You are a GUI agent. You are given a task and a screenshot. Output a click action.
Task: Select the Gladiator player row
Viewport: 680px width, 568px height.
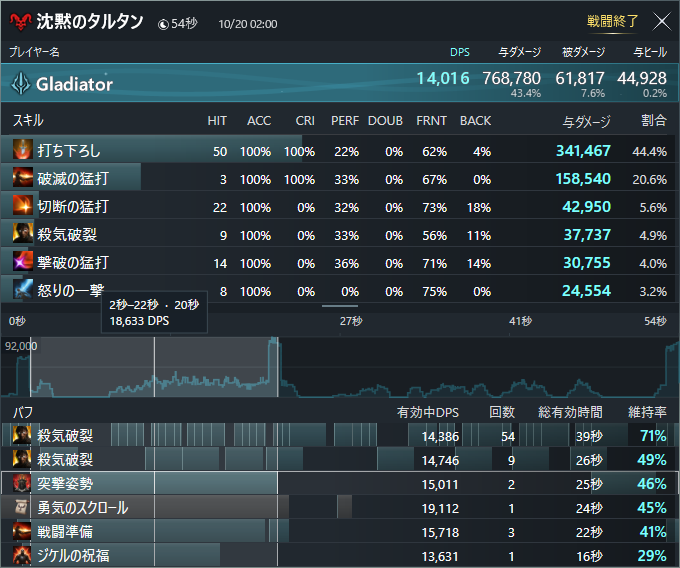340,83
